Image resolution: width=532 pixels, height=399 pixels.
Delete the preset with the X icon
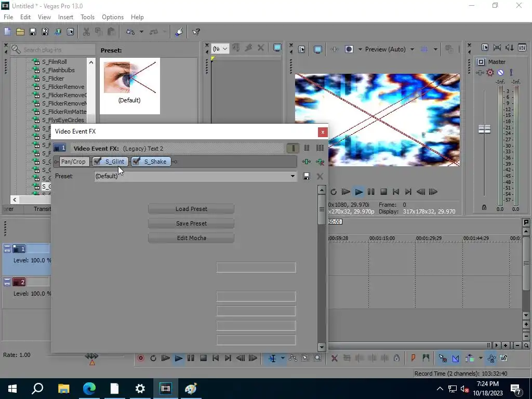pos(320,176)
